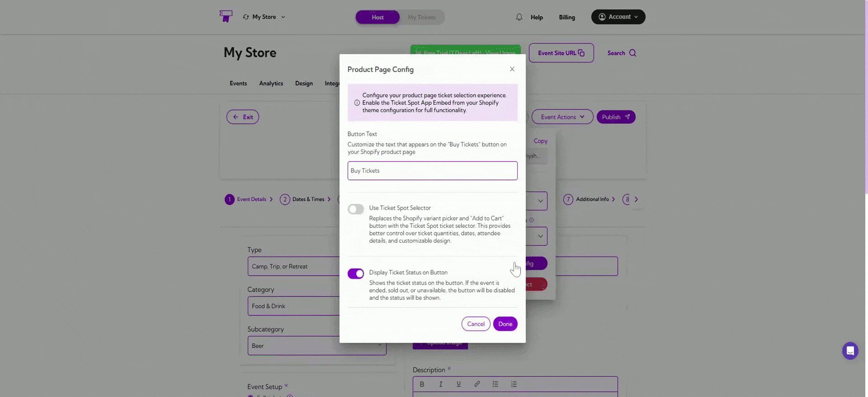
Task: Open the Analytics tab
Action: point(271,83)
